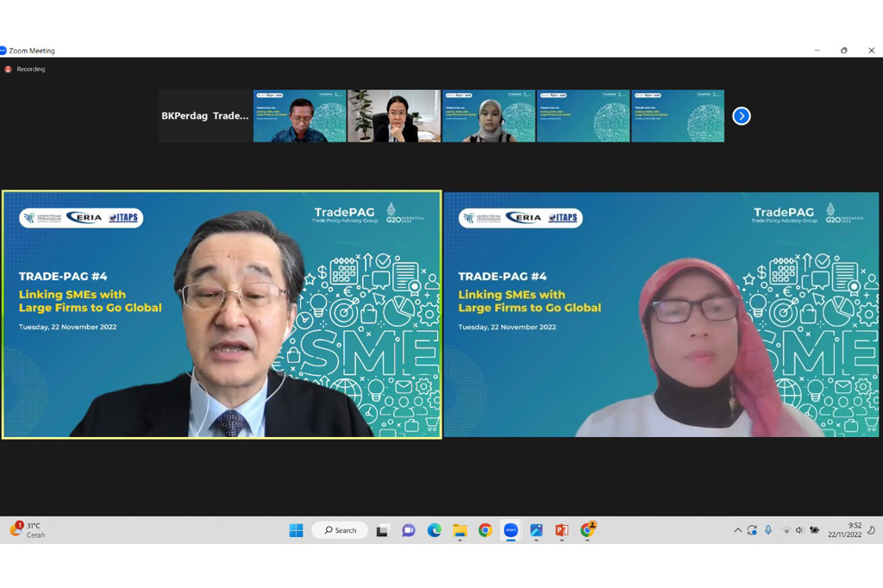Select the BKPerdag Trade... participant tile

click(205, 116)
